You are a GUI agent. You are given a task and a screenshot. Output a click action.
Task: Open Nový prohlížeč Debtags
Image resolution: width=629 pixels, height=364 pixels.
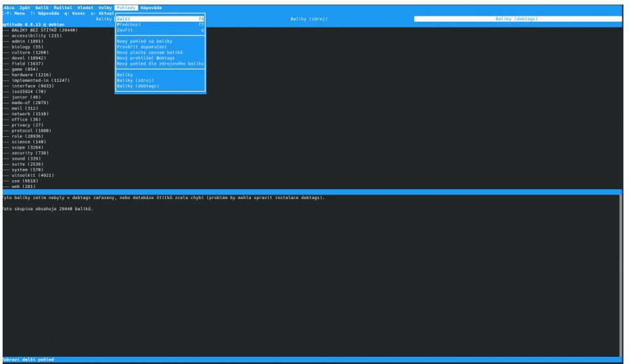pyautogui.click(x=160, y=58)
